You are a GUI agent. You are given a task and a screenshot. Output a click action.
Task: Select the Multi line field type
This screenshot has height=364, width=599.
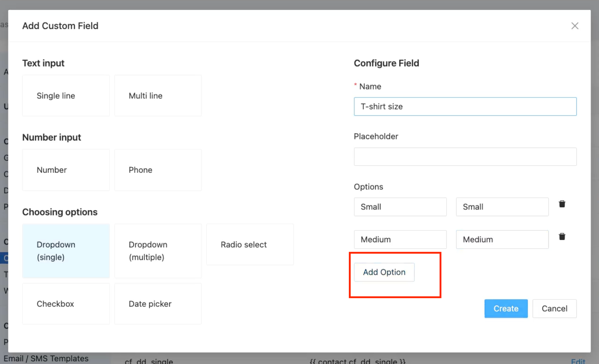pos(158,96)
